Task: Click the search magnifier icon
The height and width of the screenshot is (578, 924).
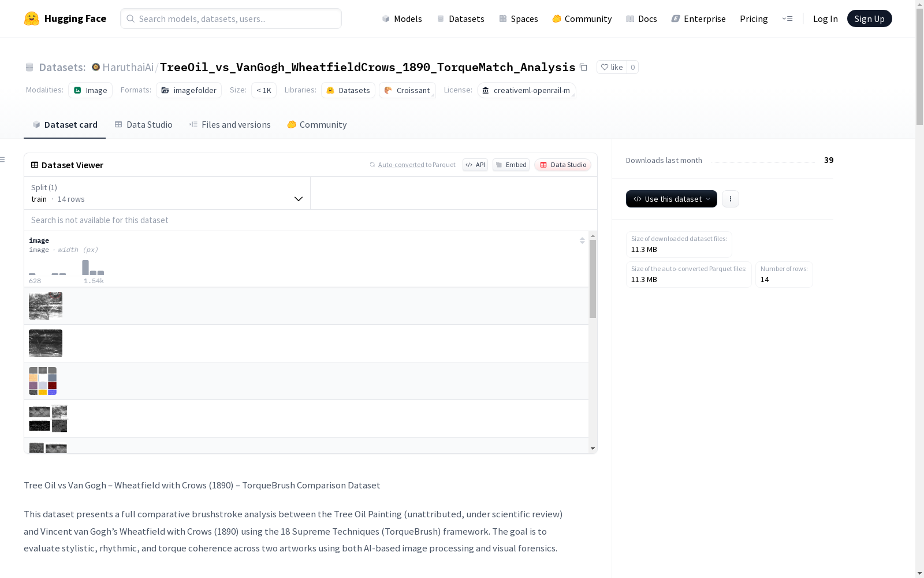Action: point(131,18)
